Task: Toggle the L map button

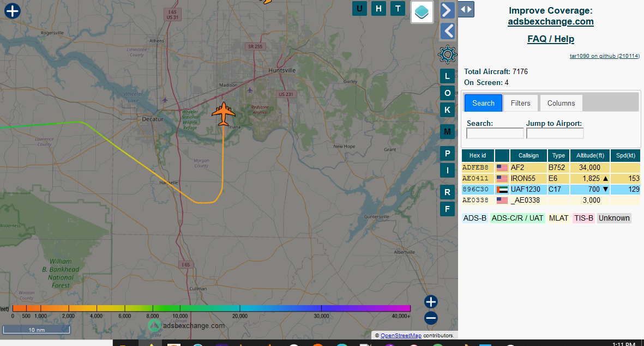Action: (x=447, y=76)
